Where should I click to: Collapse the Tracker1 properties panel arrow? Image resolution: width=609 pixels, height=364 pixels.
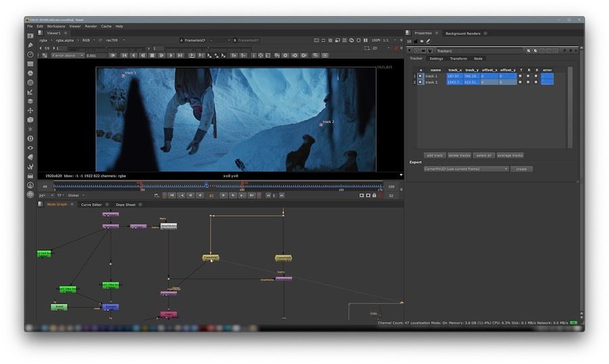(409, 51)
